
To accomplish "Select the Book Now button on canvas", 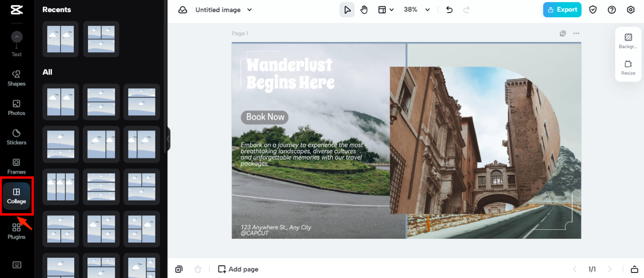I will (265, 117).
